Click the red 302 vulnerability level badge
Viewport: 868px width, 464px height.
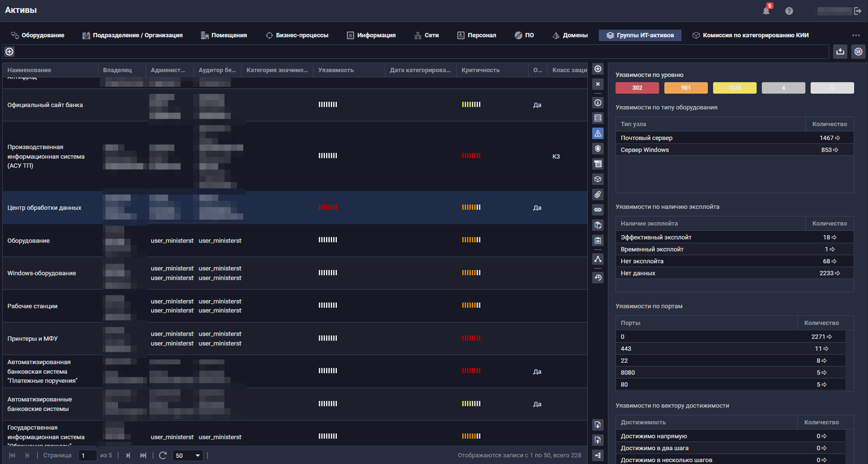point(637,88)
